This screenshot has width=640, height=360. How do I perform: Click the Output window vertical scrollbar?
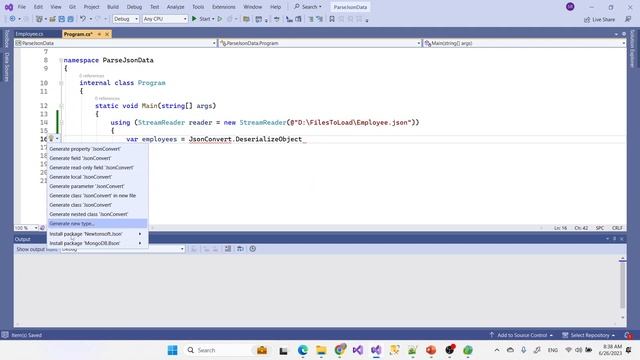point(622,288)
